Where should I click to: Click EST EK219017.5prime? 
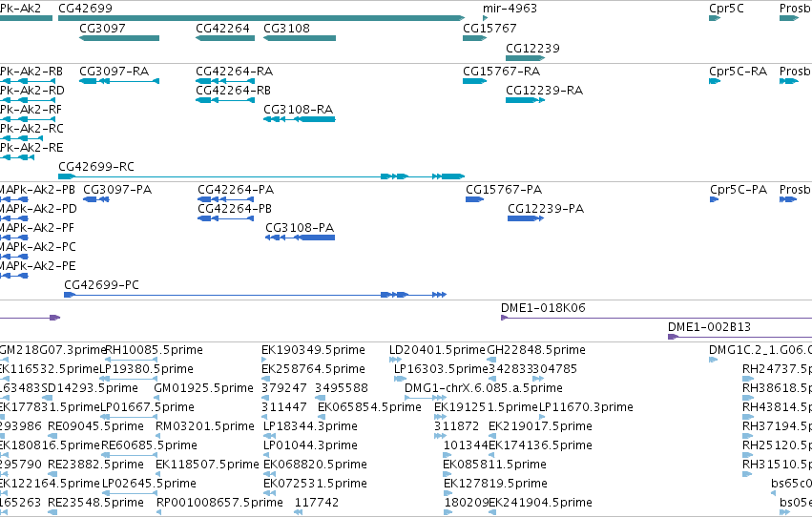click(x=540, y=426)
